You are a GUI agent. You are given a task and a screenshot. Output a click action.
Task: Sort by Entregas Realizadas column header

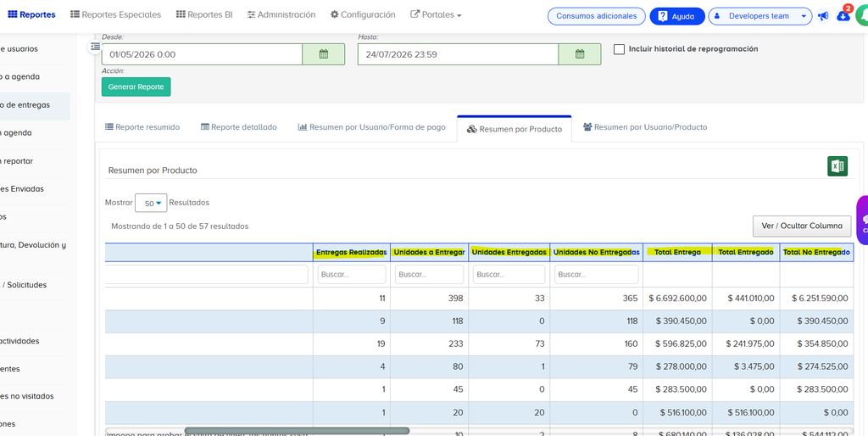pyautogui.click(x=352, y=252)
